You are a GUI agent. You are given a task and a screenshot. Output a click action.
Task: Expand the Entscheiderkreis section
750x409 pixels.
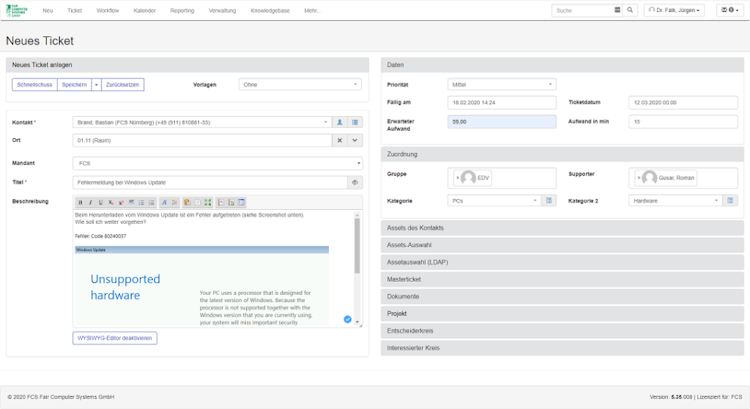pos(562,331)
